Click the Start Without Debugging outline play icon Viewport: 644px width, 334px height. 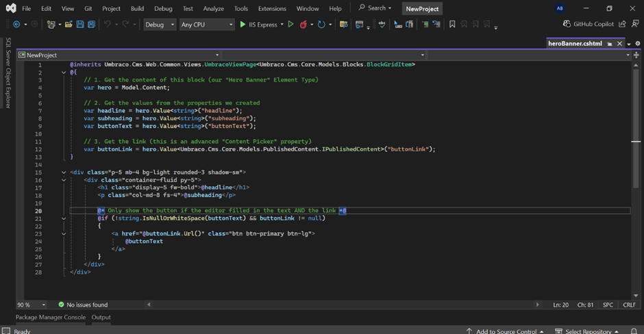click(x=290, y=25)
